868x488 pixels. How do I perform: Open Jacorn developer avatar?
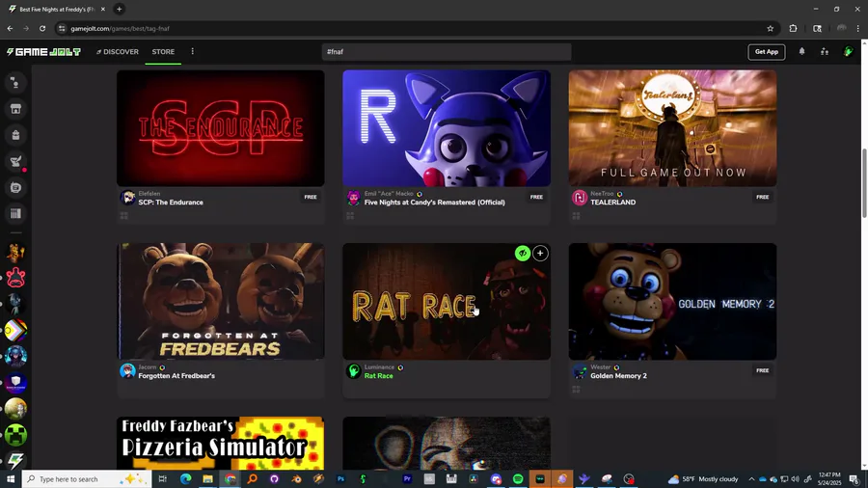pyautogui.click(x=128, y=370)
